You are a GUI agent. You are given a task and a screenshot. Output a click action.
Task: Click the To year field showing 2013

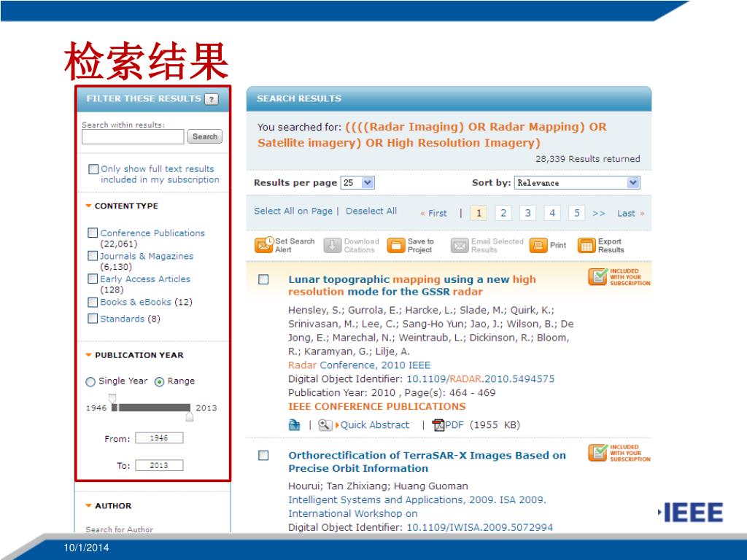[159, 465]
